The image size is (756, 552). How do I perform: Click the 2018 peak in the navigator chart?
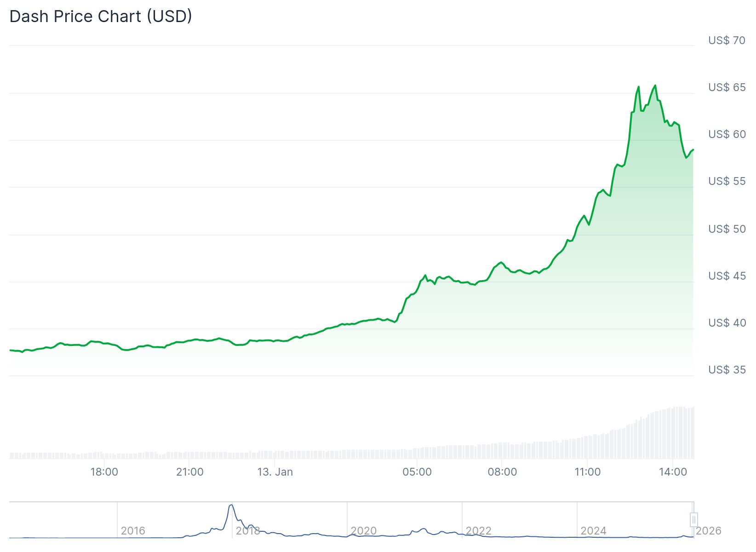coord(231,506)
